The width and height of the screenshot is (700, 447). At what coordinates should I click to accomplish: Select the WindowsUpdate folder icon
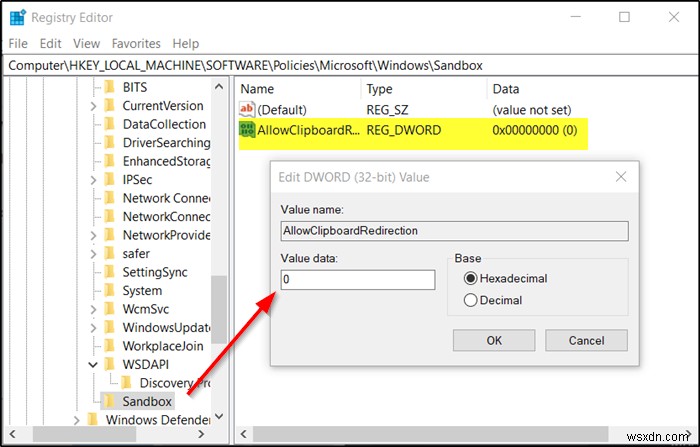[x=109, y=327]
